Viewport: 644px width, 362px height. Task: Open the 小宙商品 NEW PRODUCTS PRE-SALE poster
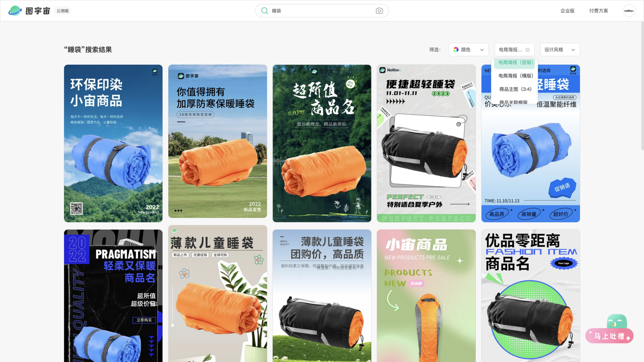pyautogui.click(x=426, y=296)
